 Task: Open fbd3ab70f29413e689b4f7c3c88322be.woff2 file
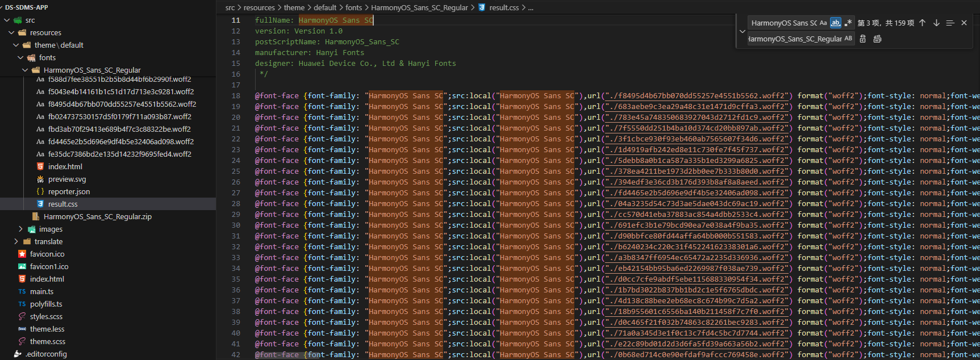click(x=119, y=129)
